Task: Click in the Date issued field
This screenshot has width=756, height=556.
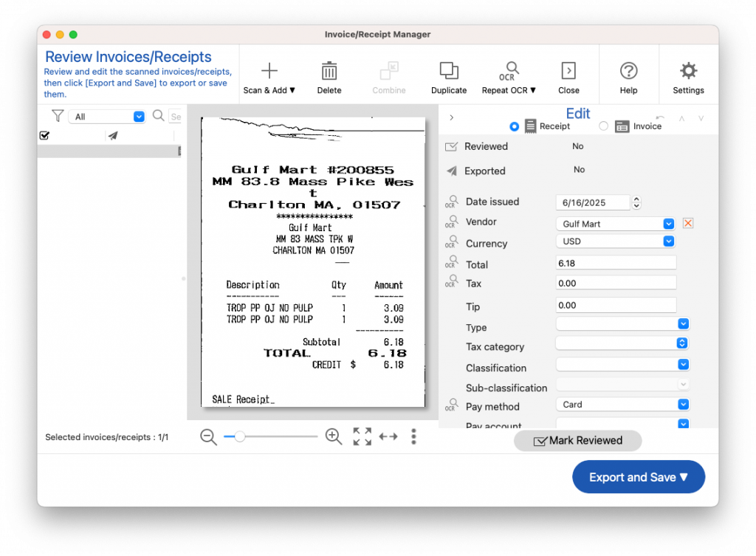Action: click(x=593, y=202)
